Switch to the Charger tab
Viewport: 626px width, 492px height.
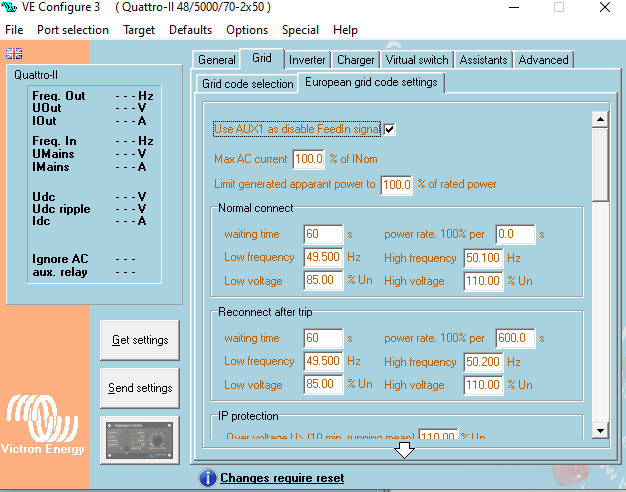[x=355, y=60]
